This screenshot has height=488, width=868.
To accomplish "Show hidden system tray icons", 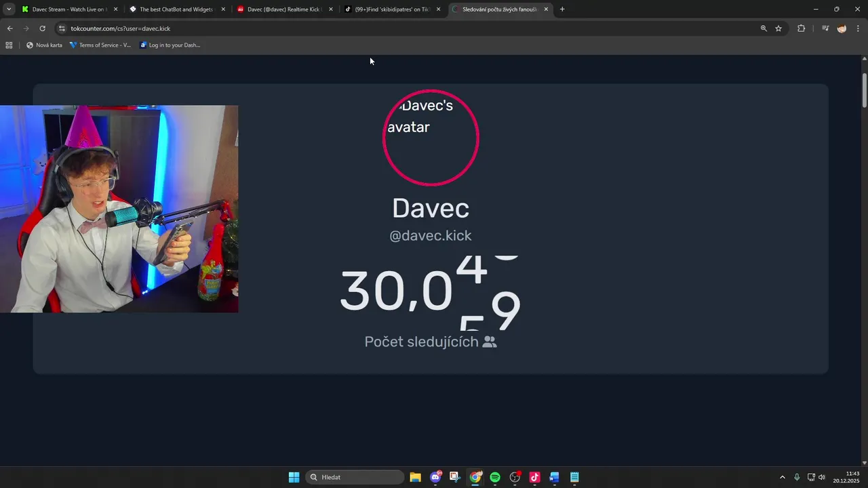I will (782, 477).
